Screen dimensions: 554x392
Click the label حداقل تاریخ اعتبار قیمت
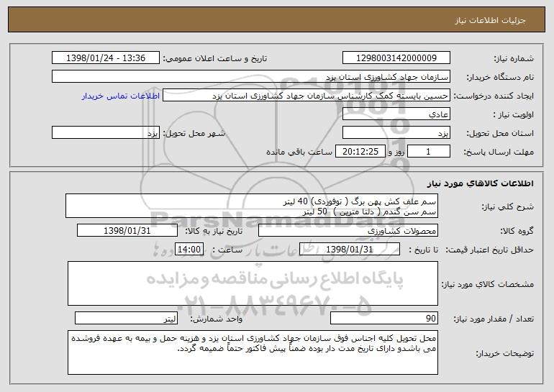coord(489,250)
